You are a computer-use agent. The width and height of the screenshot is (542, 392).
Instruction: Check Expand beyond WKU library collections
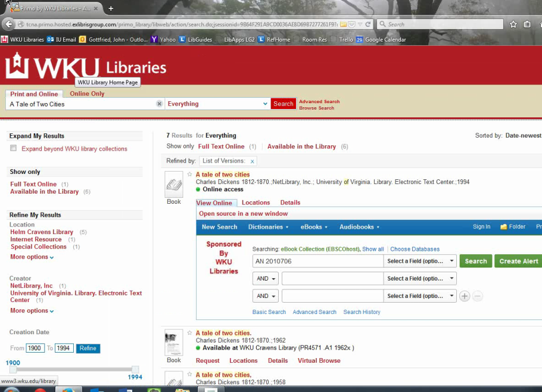[13, 148]
